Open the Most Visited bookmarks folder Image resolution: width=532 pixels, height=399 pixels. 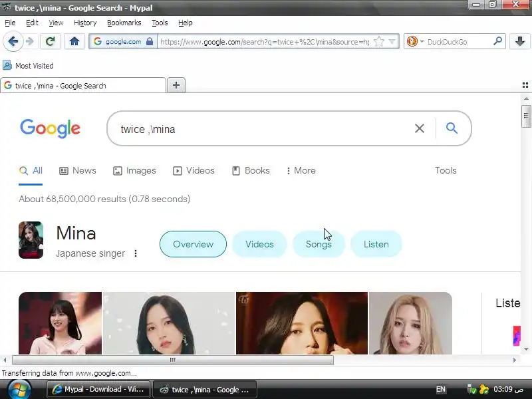coord(28,65)
